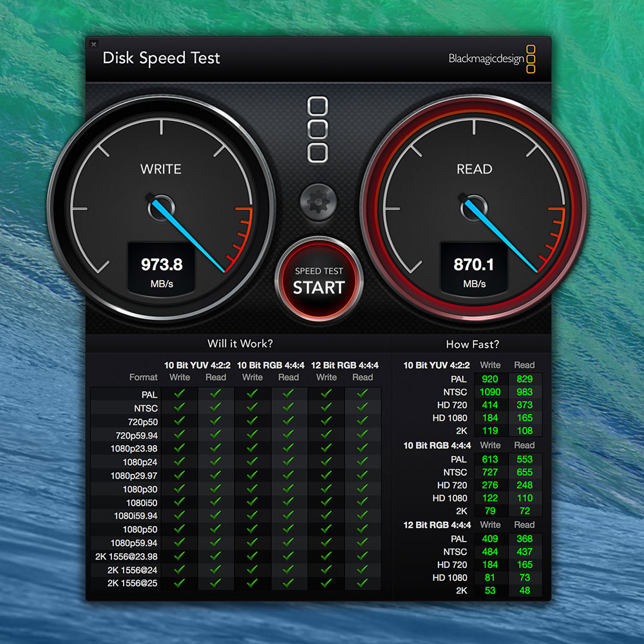Click PAL read value 829 under 10 Bit YUV
Image resolution: width=644 pixels, height=644 pixels.
coord(525,379)
